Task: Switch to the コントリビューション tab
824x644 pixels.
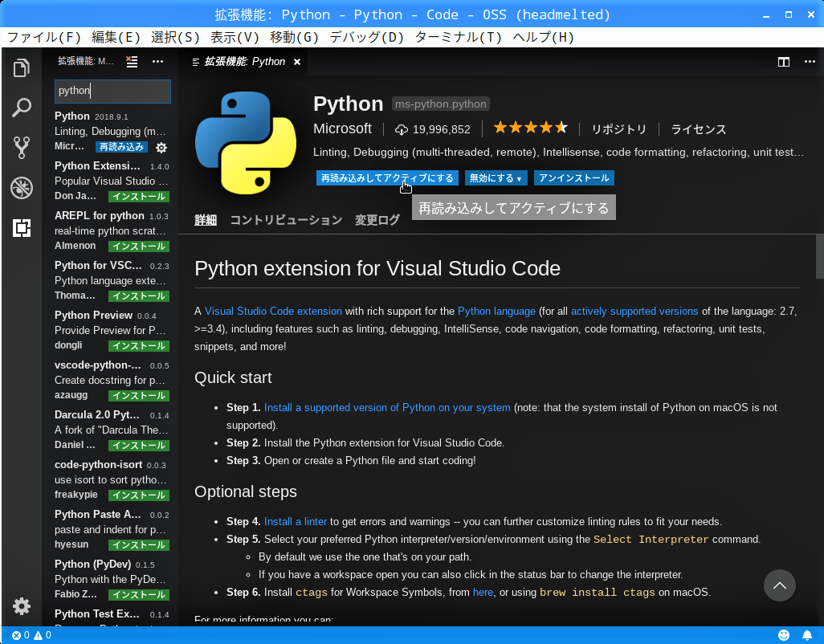Action: pos(286,220)
